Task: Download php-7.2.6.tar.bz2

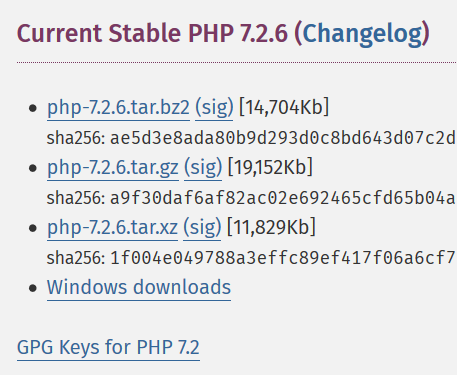Action: 118,108
